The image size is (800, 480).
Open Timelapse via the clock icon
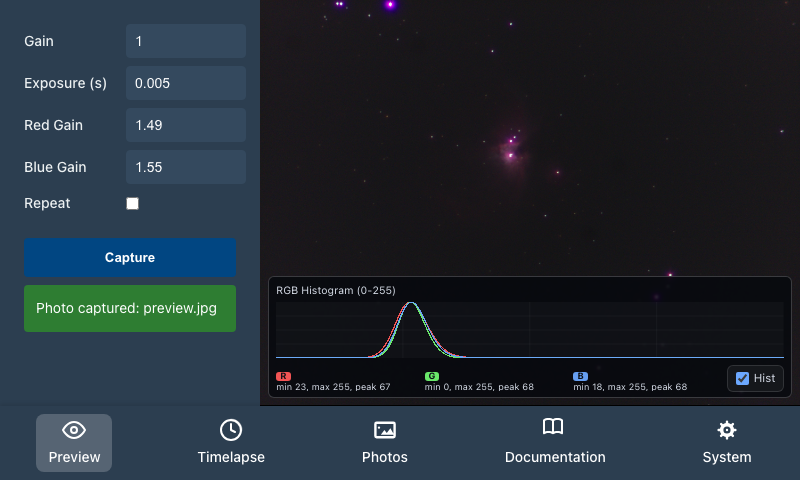(231, 430)
